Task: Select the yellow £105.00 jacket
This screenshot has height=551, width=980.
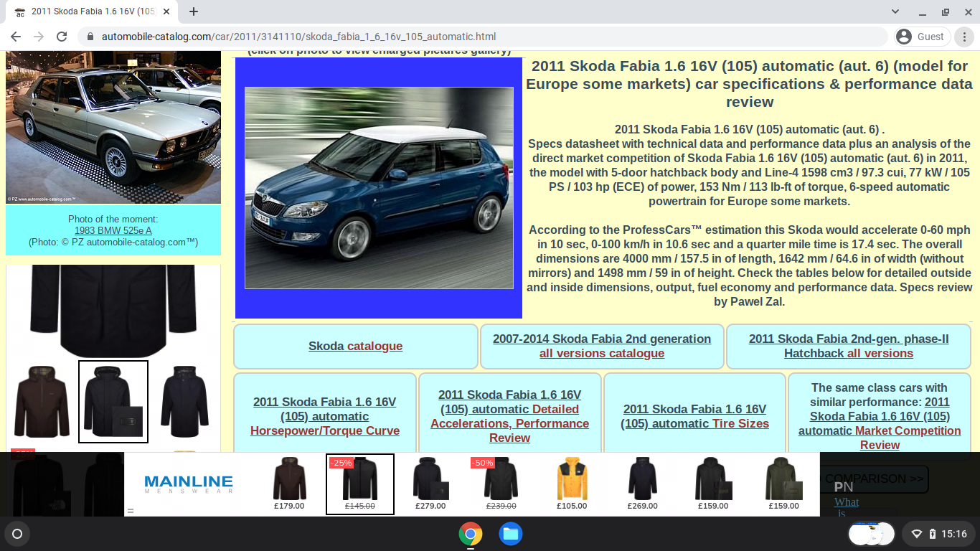Action: pyautogui.click(x=572, y=484)
